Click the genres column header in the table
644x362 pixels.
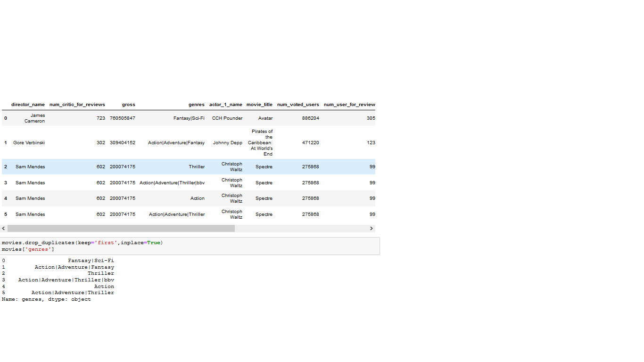coord(197,105)
